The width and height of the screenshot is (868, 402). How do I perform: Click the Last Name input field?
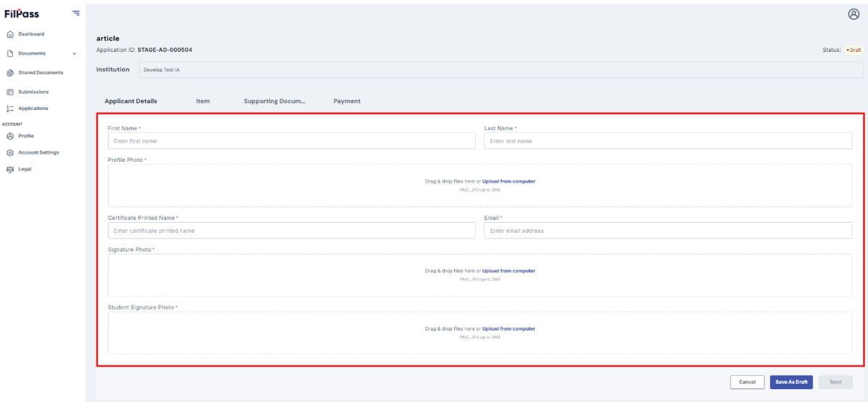(668, 141)
